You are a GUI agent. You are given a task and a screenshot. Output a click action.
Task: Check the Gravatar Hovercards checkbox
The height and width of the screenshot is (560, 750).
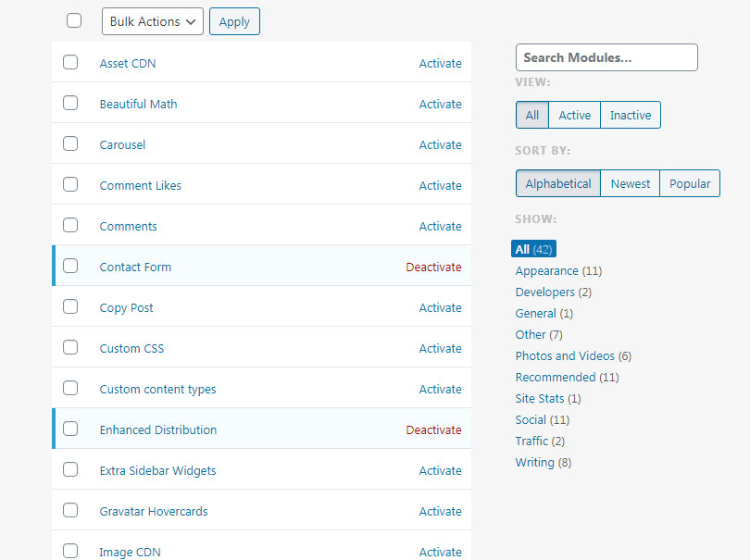point(70,510)
